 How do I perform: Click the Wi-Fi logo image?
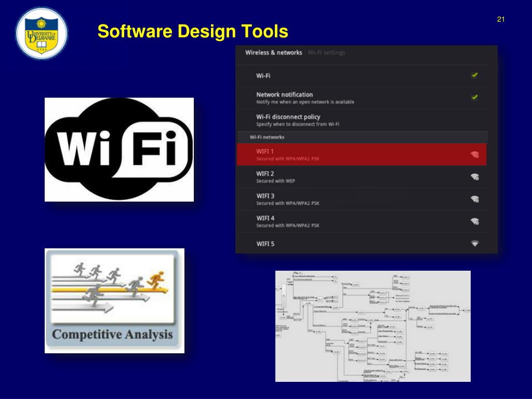(x=119, y=149)
